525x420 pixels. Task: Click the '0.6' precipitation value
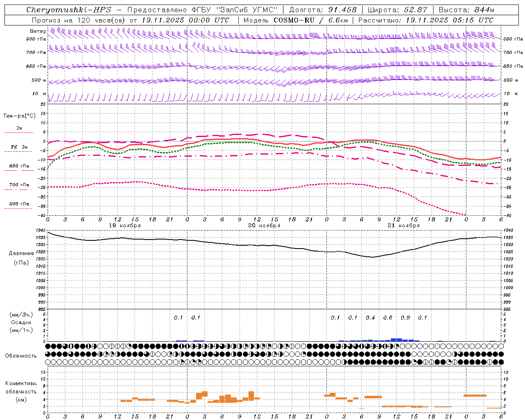pyautogui.click(x=388, y=317)
